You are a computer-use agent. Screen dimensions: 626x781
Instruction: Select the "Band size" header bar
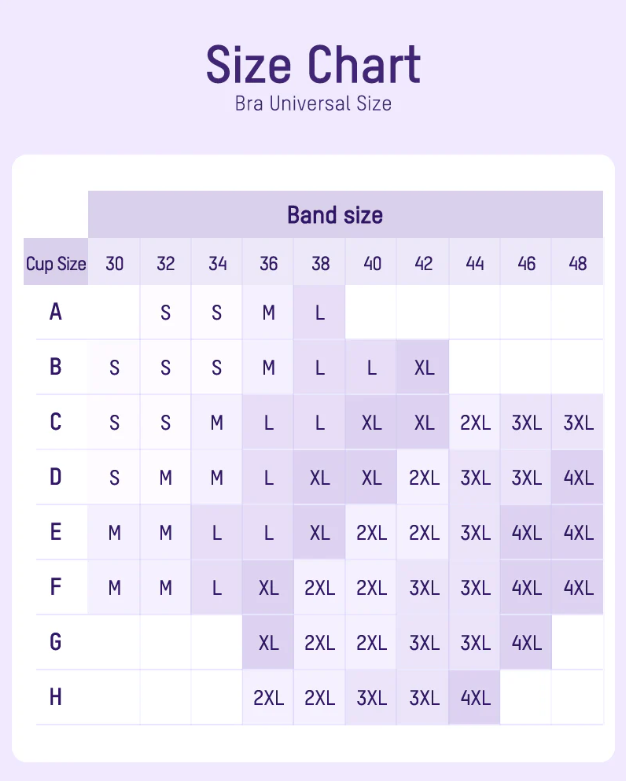click(335, 214)
